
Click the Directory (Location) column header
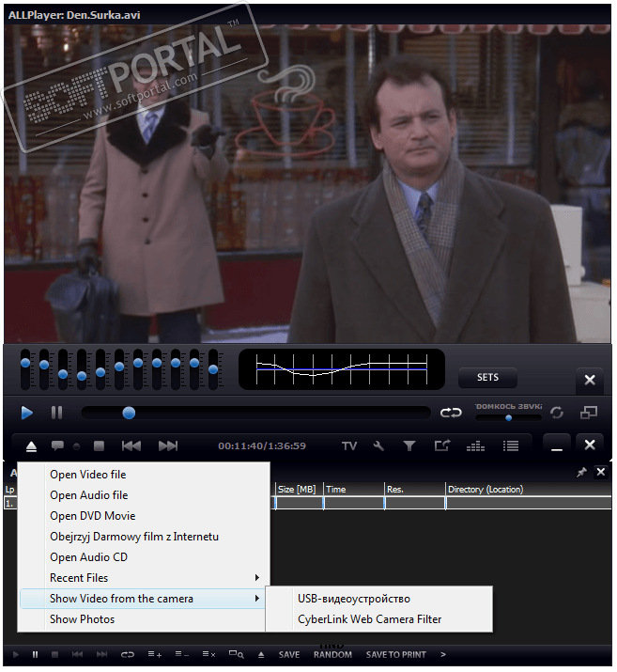pos(530,492)
